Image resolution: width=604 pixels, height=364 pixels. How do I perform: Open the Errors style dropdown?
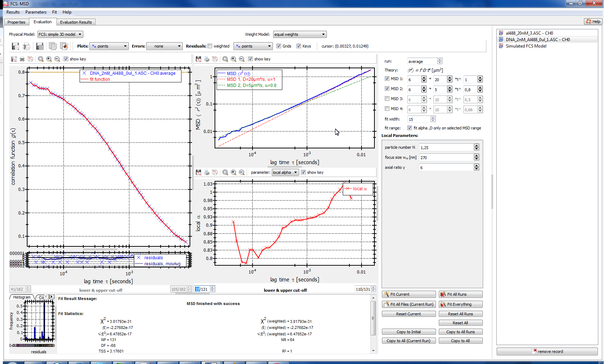(x=165, y=46)
